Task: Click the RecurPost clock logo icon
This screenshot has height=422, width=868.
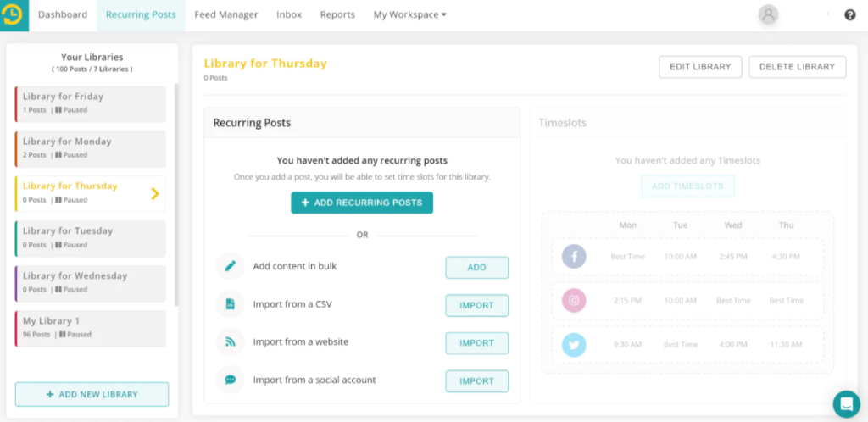Action: tap(14, 15)
